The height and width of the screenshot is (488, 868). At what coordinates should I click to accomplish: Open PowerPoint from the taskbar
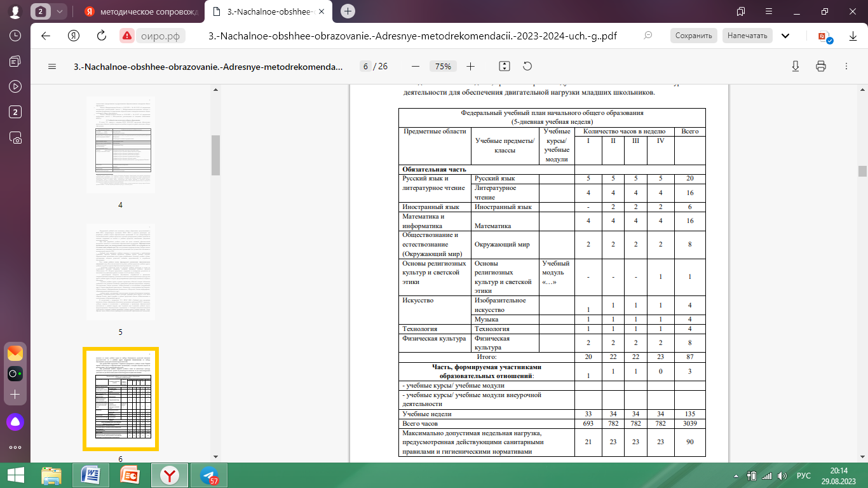131,475
